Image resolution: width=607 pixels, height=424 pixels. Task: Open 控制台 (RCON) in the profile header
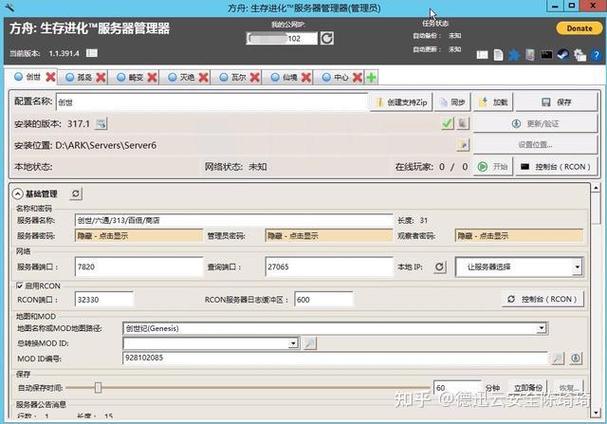pos(556,167)
